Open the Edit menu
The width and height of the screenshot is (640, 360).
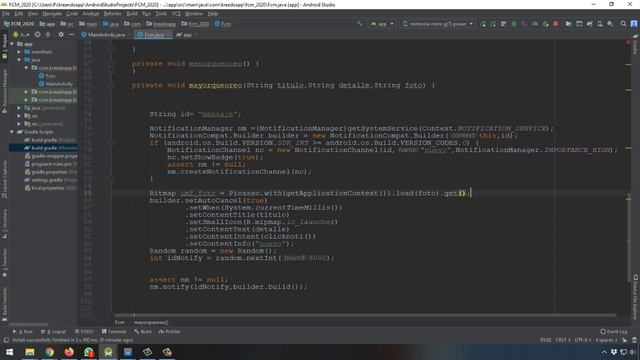(x=19, y=14)
